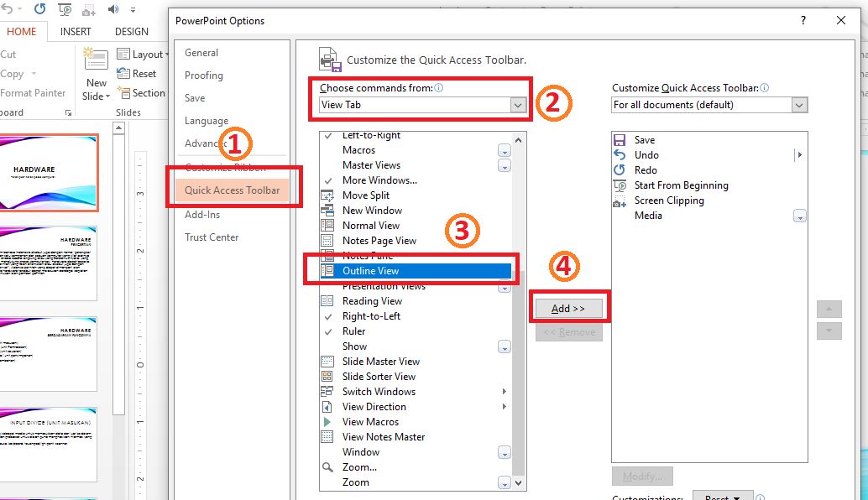Viewport: 868px width, 500px height.
Task: Select checked Left-to-Right command
Action: coord(416,135)
